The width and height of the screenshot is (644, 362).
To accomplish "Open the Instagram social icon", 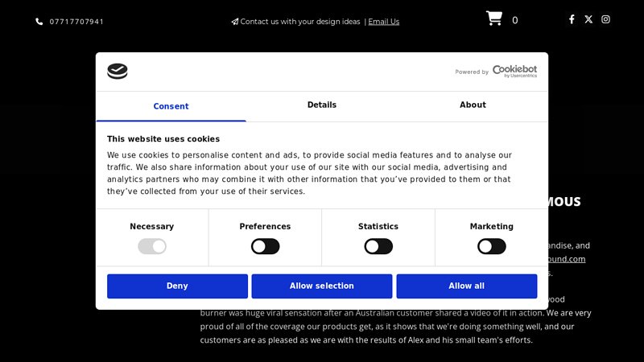I will (605, 19).
